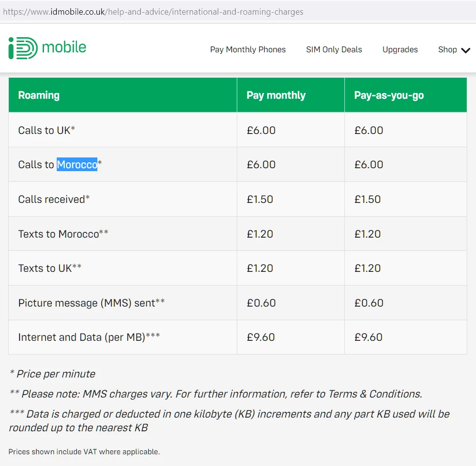
Task: Expand the Shop dropdown chevron
Action: click(466, 50)
